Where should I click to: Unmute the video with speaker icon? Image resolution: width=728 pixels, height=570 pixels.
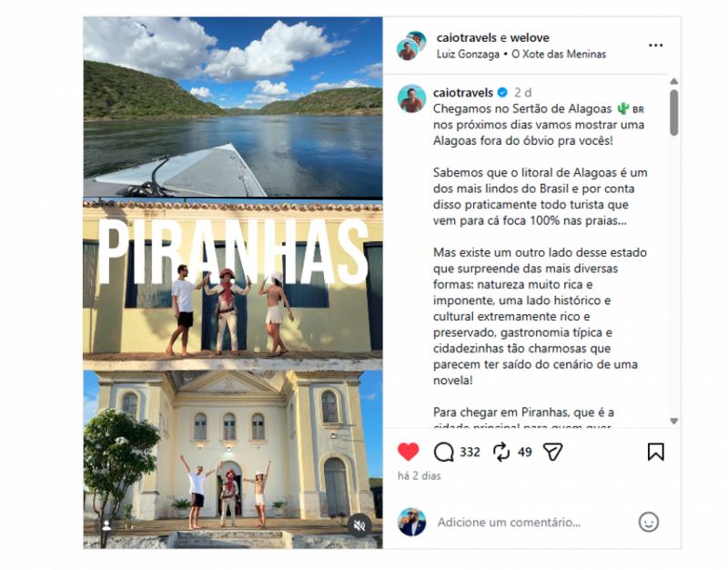coord(359,525)
